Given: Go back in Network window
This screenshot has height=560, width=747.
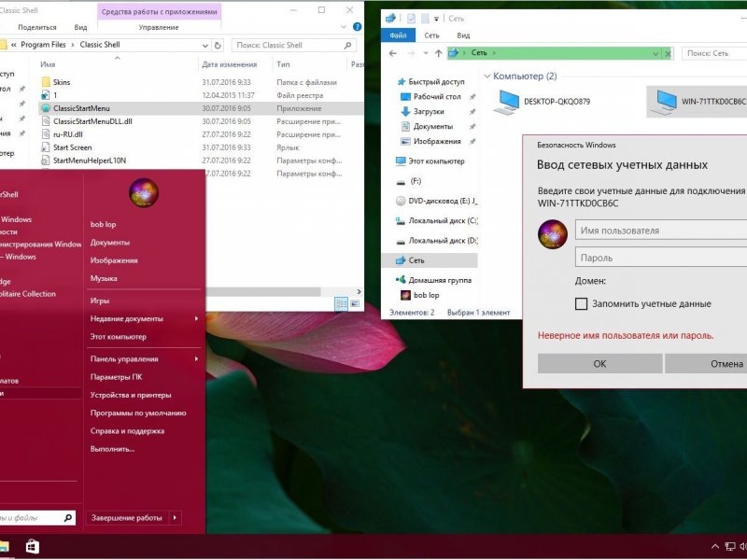Looking at the screenshot, I should click(x=393, y=53).
